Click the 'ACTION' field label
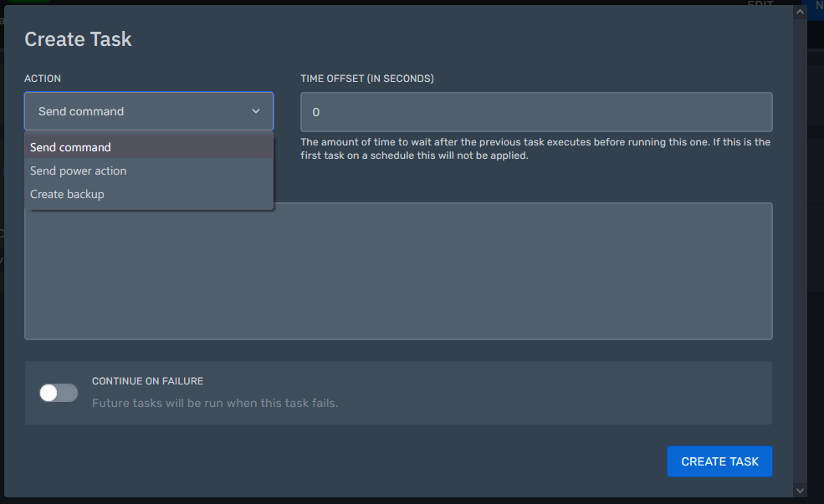Image resolution: width=824 pixels, height=504 pixels. [x=43, y=79]
